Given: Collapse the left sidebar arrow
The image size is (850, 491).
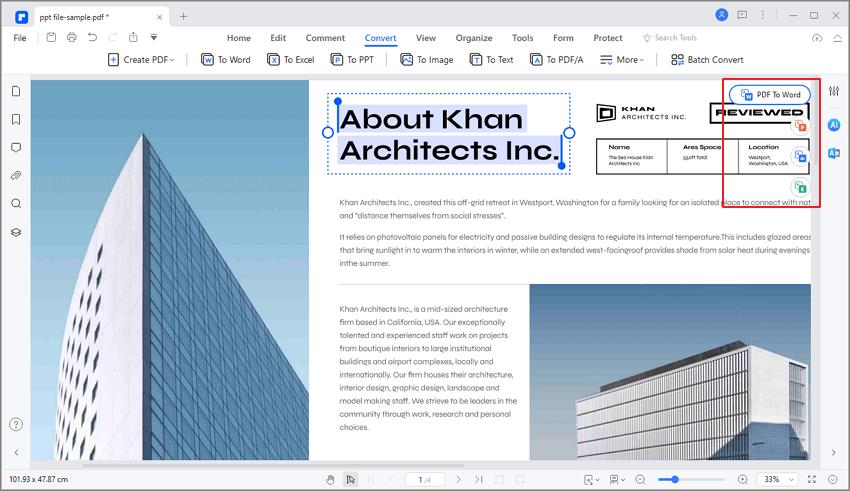Looking at the screenshot, I should click(16, 452).
